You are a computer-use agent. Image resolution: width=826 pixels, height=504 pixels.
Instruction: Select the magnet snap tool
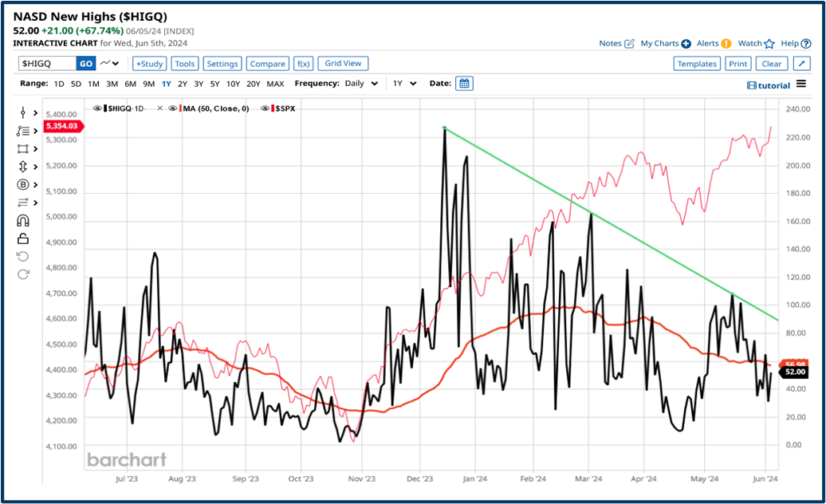(24, 220)
